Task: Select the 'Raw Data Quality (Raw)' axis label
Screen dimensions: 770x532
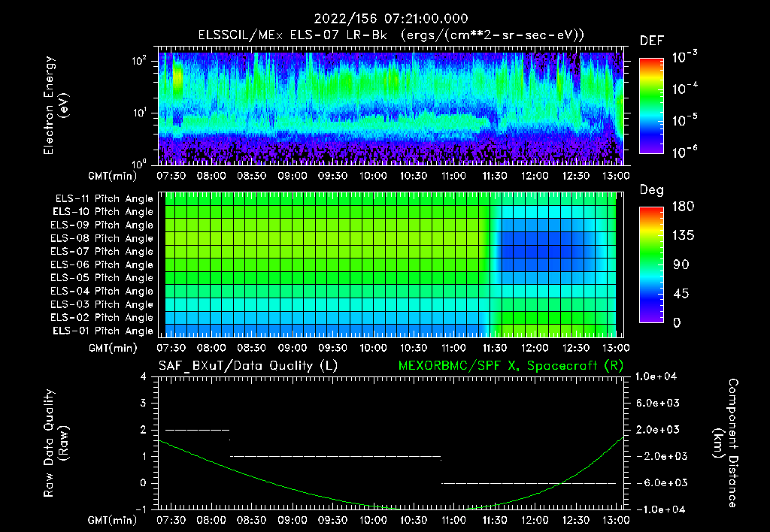Action: tap(56, 443)
